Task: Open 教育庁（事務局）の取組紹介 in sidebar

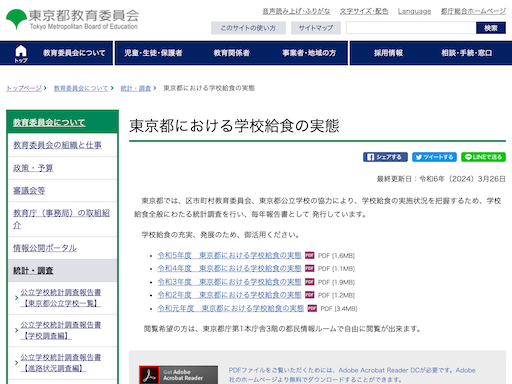Action: (x=61, y=219)
